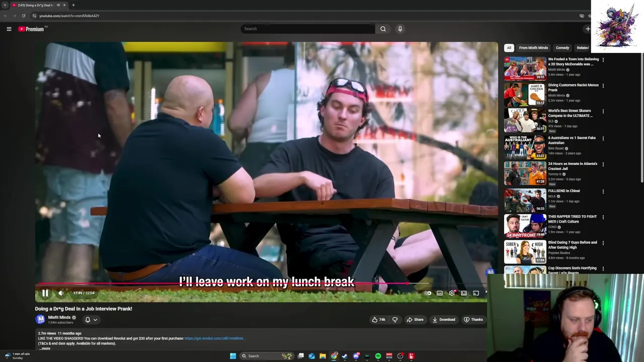Open the weather widget showing rain
The height and width of the screenshot is (362, 644).
18,355
